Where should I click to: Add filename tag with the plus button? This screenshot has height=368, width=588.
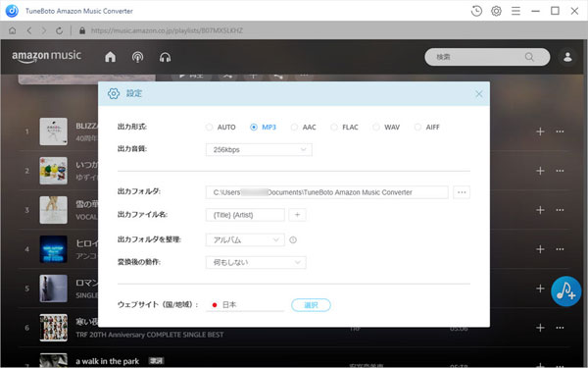pyautogui.click(x=297, y=215)
